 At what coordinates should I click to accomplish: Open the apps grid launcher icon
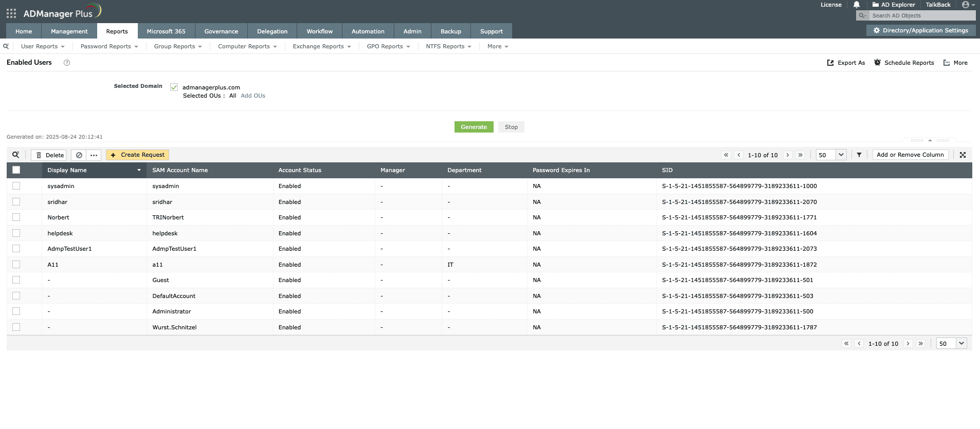pyautogui.click(x=11, y=13)
